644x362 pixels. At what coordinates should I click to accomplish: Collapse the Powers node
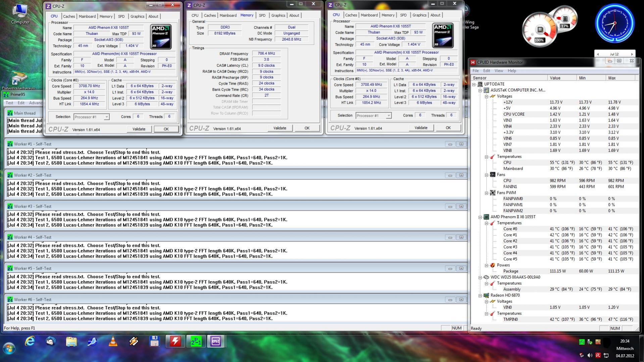pos(487,265)
